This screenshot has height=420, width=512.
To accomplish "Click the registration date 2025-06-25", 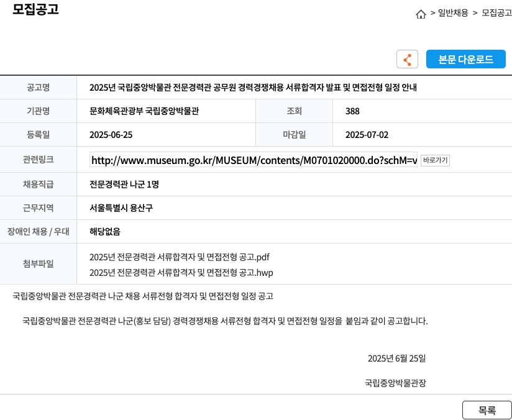I will [x=111, y=135].
